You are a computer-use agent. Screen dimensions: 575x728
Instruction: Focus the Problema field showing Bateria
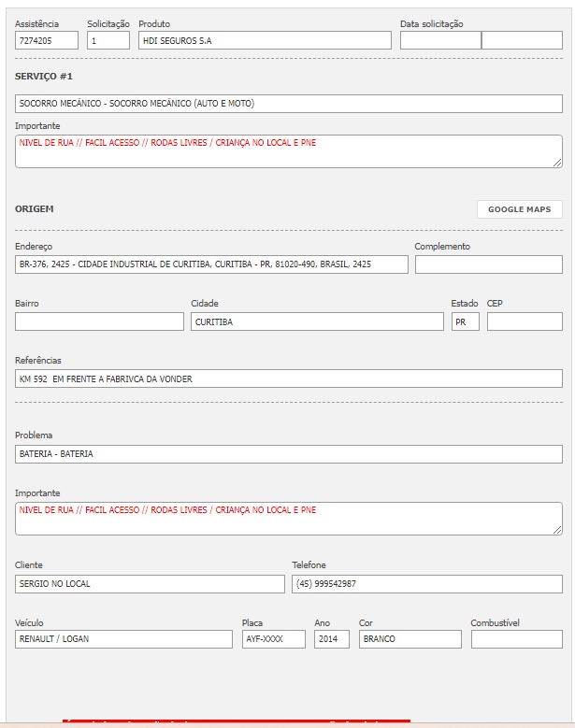click(x=289, y=454)
